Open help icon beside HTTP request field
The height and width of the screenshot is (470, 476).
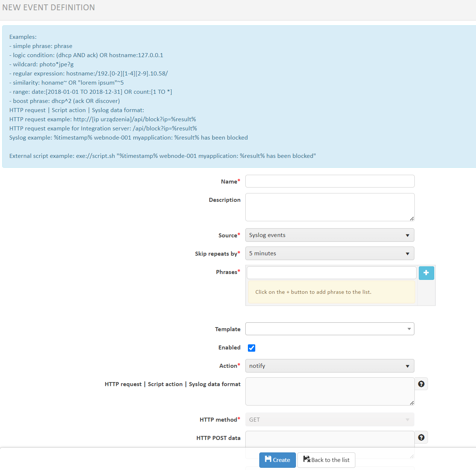pyautogui.click(x=421, y=384)
